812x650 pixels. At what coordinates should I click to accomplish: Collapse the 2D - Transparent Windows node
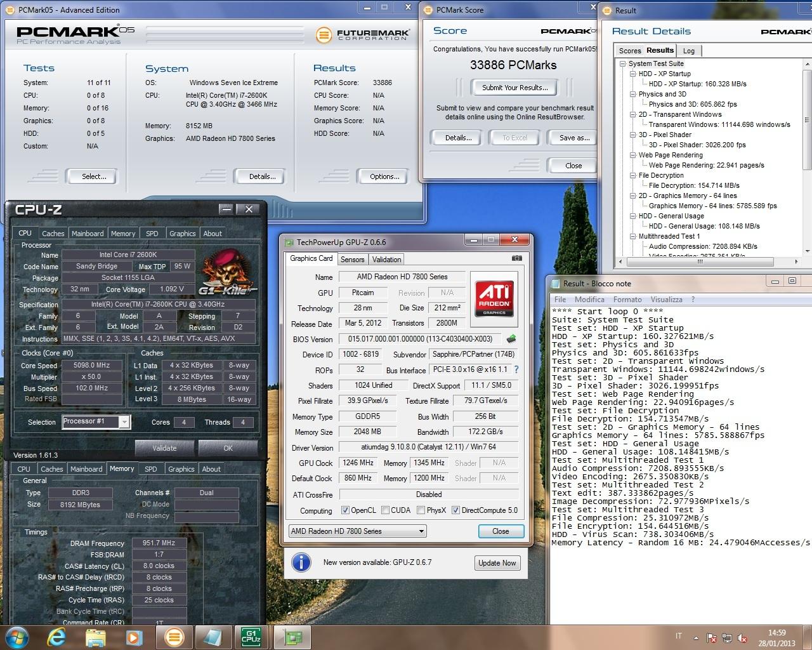tap(633, 114)
